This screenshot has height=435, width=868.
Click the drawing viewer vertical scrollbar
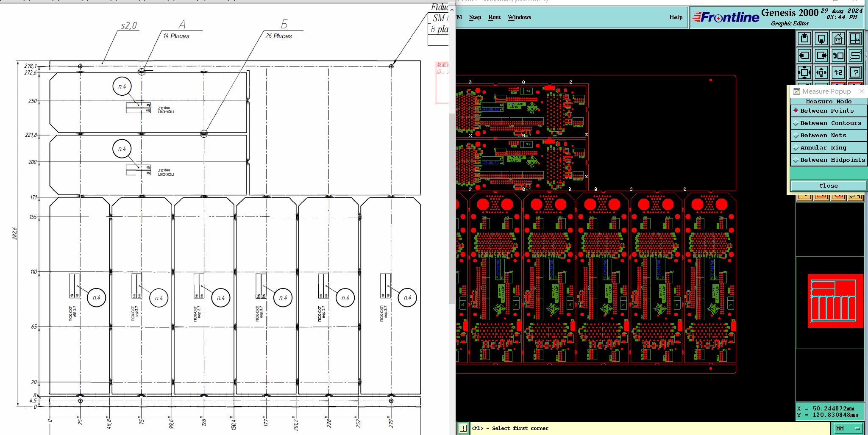point(452,209)
